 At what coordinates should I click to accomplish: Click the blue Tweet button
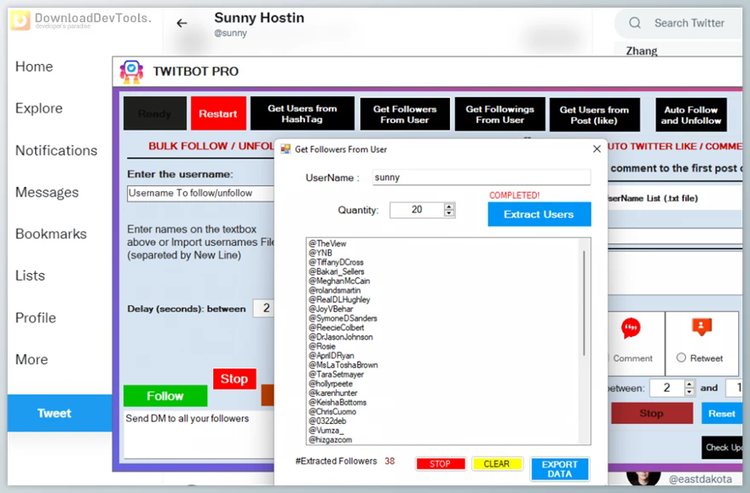click(60, 413)
